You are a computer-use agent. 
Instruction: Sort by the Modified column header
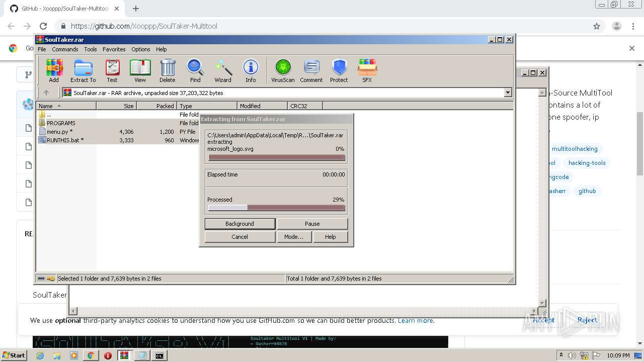tap(262, 106)
